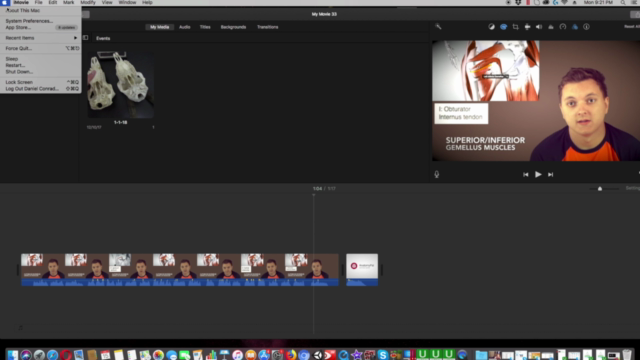Switch to the Audio tab
The width and height of the screenshot is (640, 360).
click(x=184, y=27)
